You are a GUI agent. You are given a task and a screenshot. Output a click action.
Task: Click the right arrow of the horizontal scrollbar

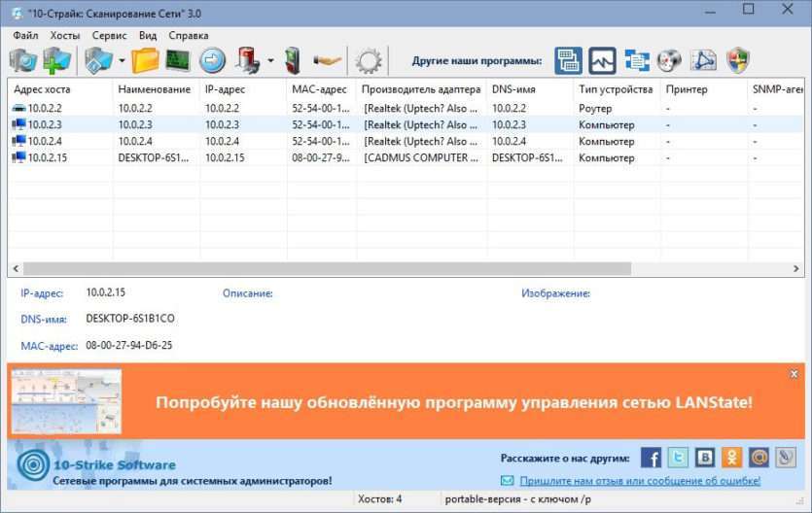795,268
